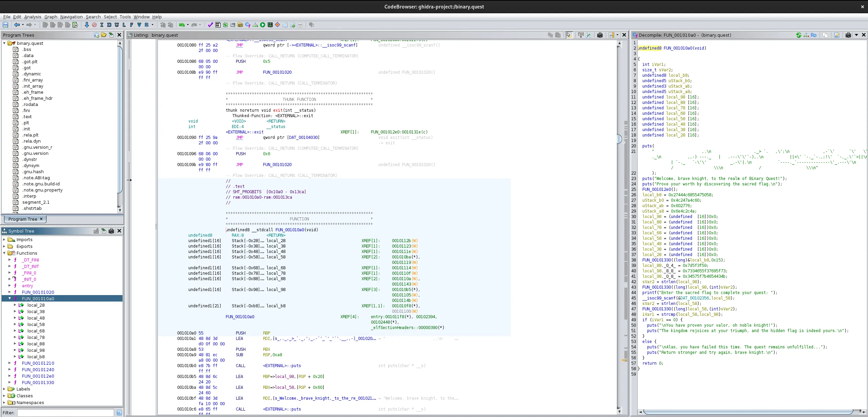Toggle mouse hover mode in Listing
The image size is (868, 417).
click(x=569, y=35)
